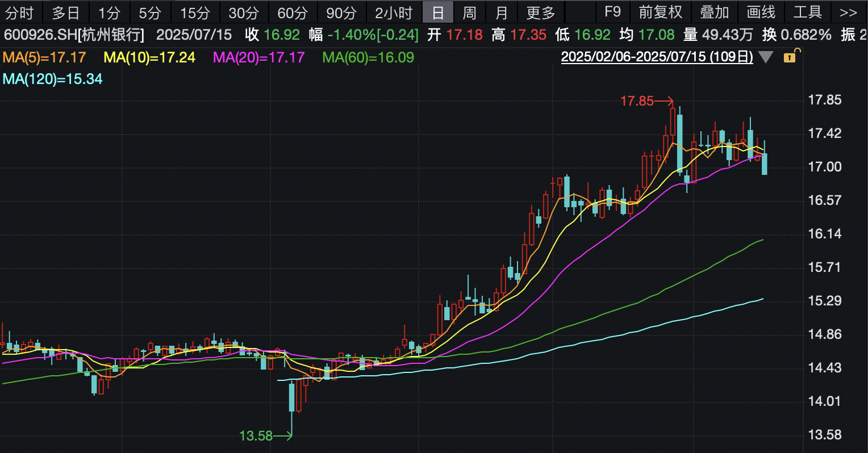The width and height of the screenshot is (868, 453).
Task: Select the 周 weekly chart tab
Action: click(469, 12)
